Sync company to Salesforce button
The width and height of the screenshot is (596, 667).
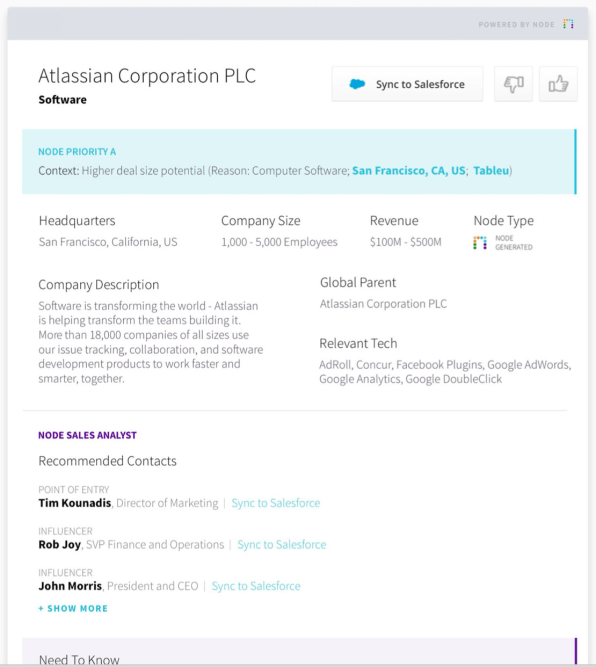[408, 84]
